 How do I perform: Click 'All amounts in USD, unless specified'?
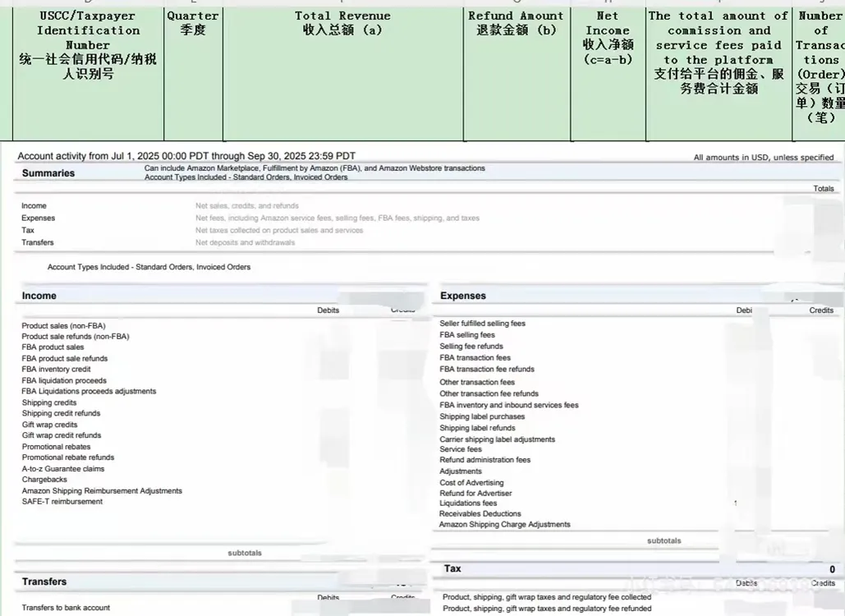764,158
